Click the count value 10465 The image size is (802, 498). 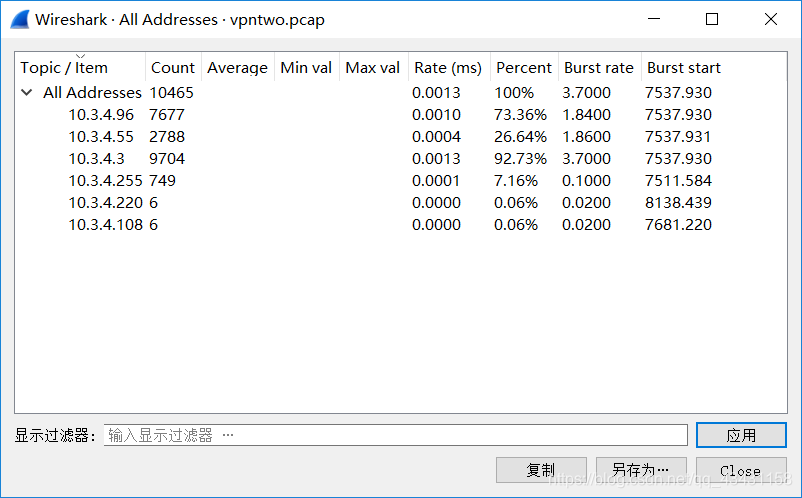(171, 93)
